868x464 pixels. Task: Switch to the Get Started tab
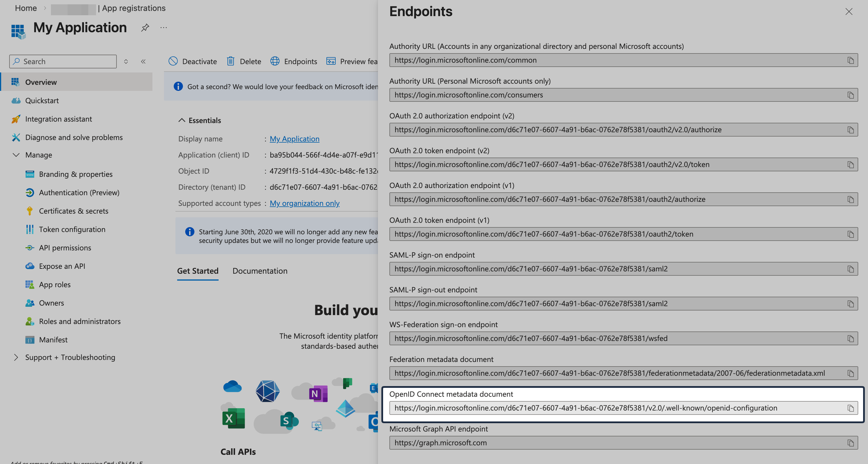(x=198, y=271)
